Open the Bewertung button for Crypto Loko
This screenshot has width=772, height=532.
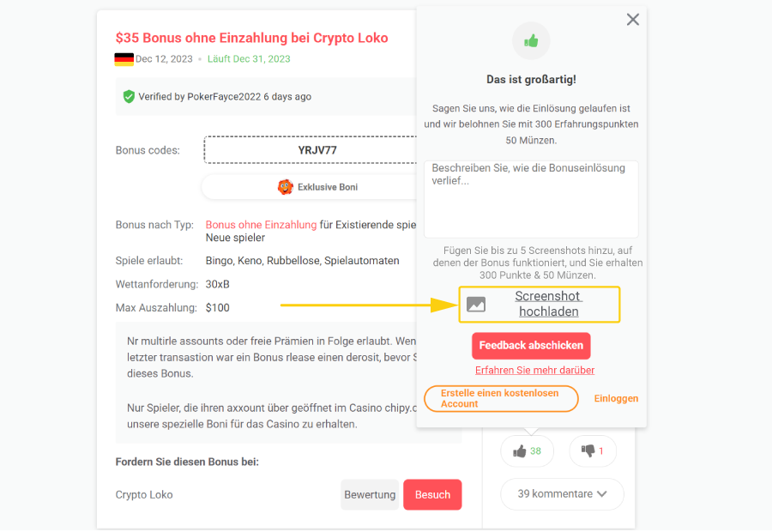tap(370, 495)
